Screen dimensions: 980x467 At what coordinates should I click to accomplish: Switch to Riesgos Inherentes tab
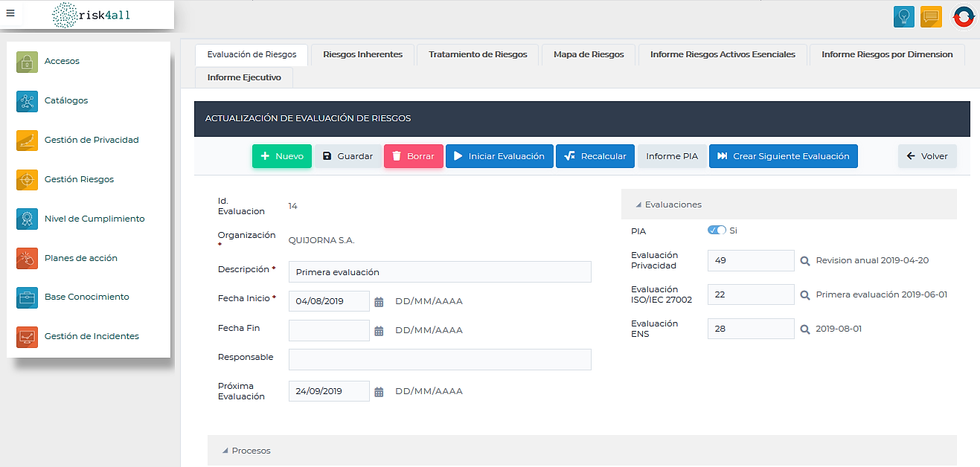(362, 54)
